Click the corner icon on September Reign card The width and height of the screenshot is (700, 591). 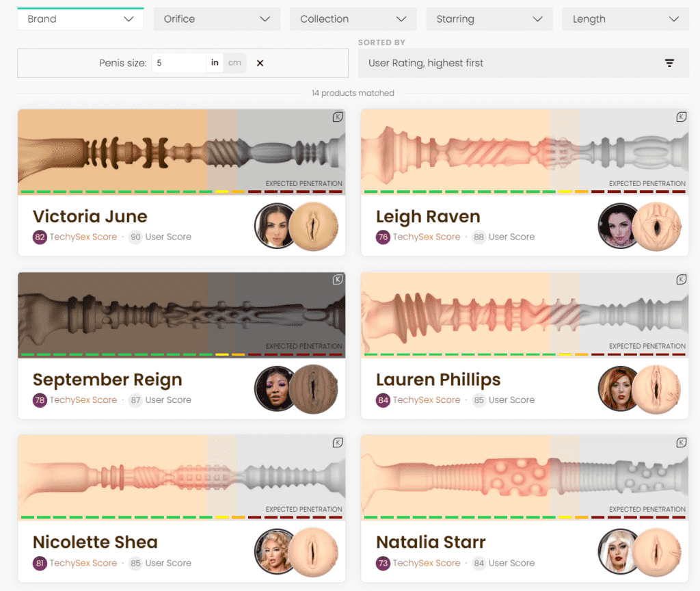(x=338, y=280)
